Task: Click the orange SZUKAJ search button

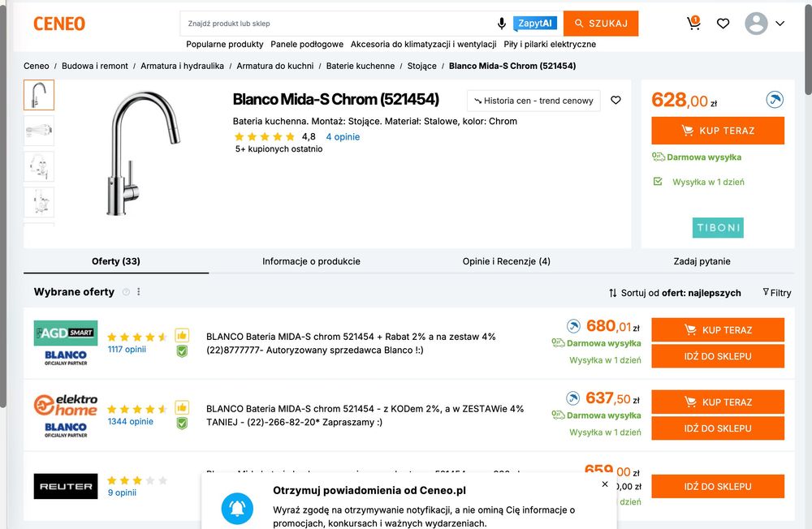Action: tap(601, 24)
